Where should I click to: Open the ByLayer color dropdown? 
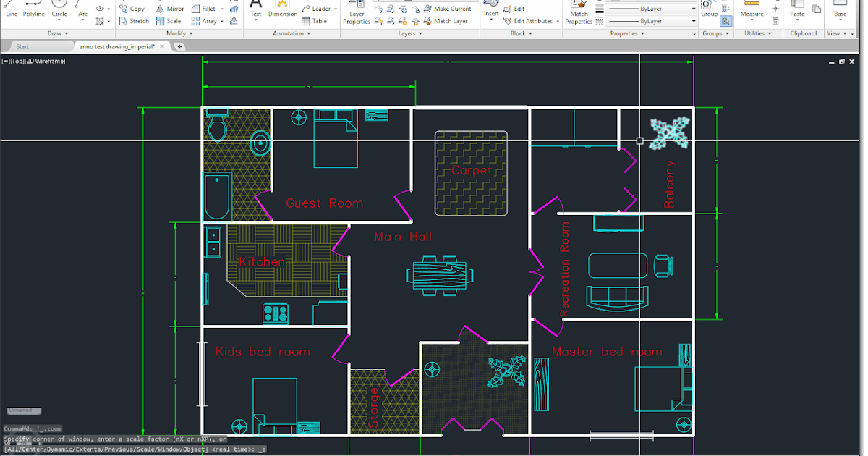651,10
